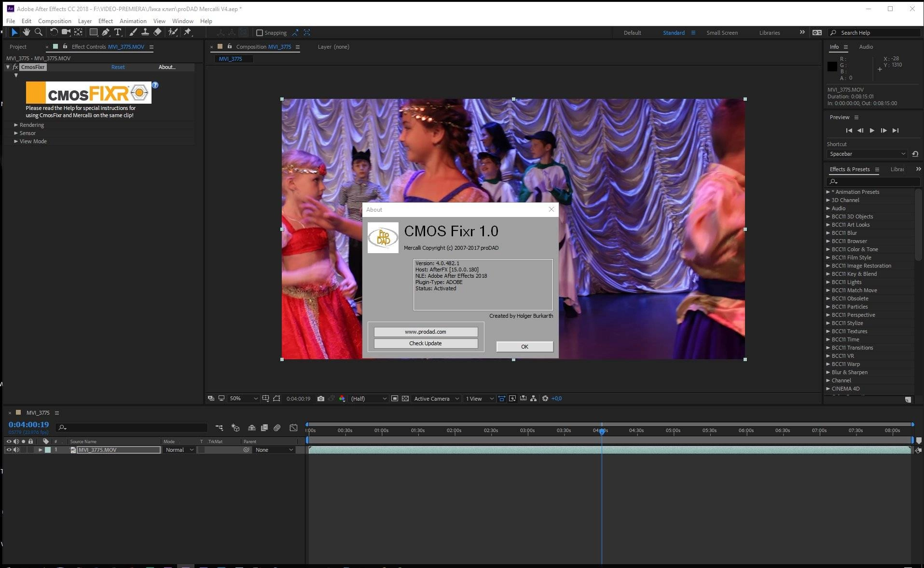Open Show Channel color management icon
This screenshot has width=924, height=568.
pos(342,399)
